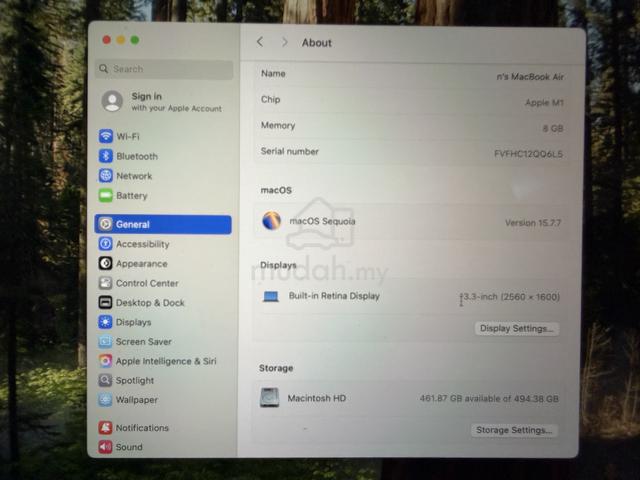Click the user avatar icon
The width and height of the screenshot is (640, 480).
[112, 101]
